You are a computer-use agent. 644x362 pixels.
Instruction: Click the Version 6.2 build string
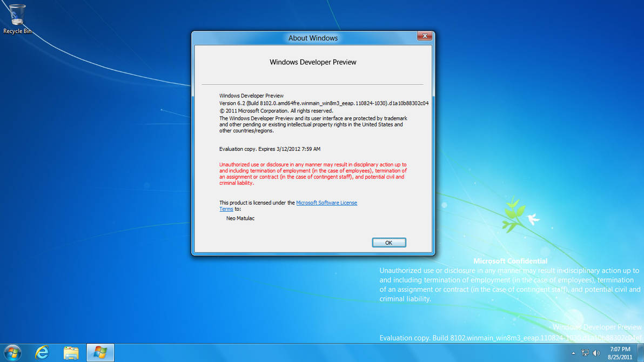click(x=324, y=103)
